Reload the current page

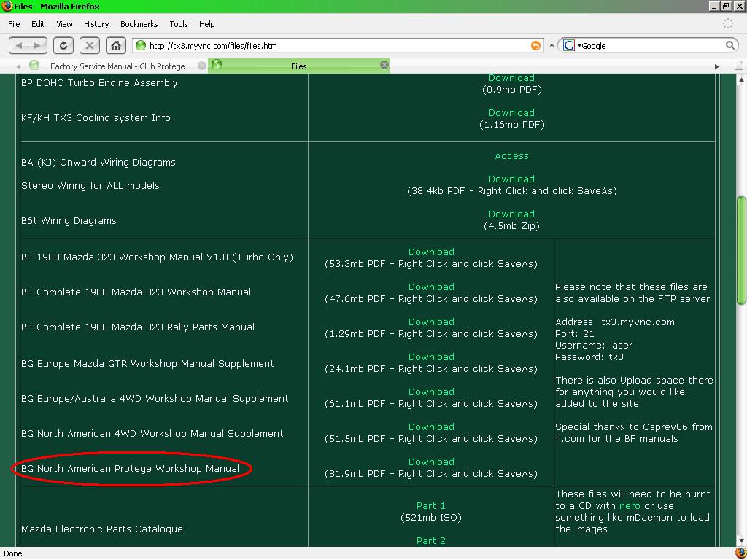pyautogui.click(x=63, y=46)
